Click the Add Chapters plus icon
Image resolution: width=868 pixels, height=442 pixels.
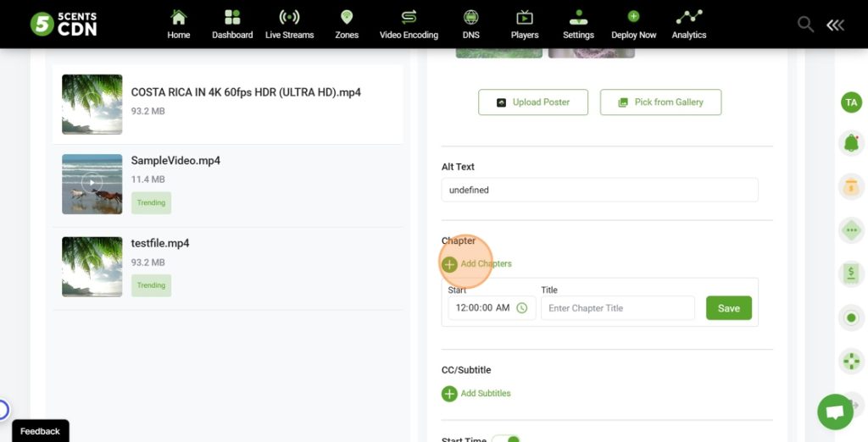(x=449, y=264)
